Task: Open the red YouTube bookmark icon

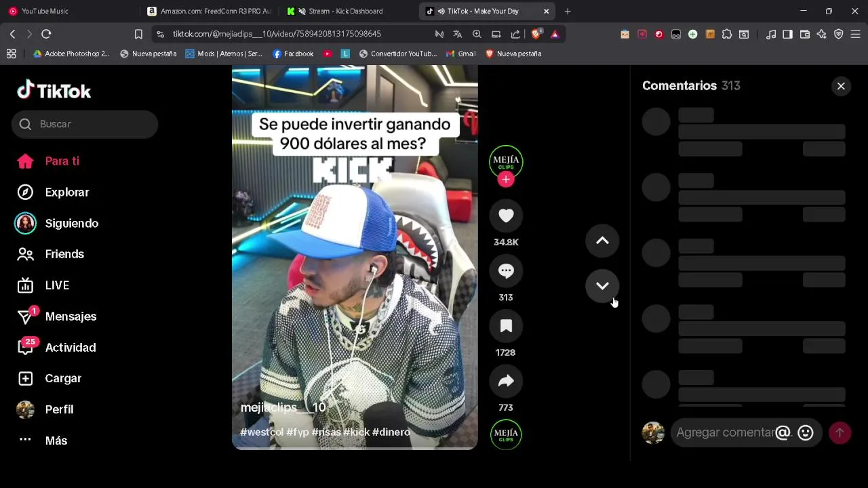Action: tap(328, 54)
